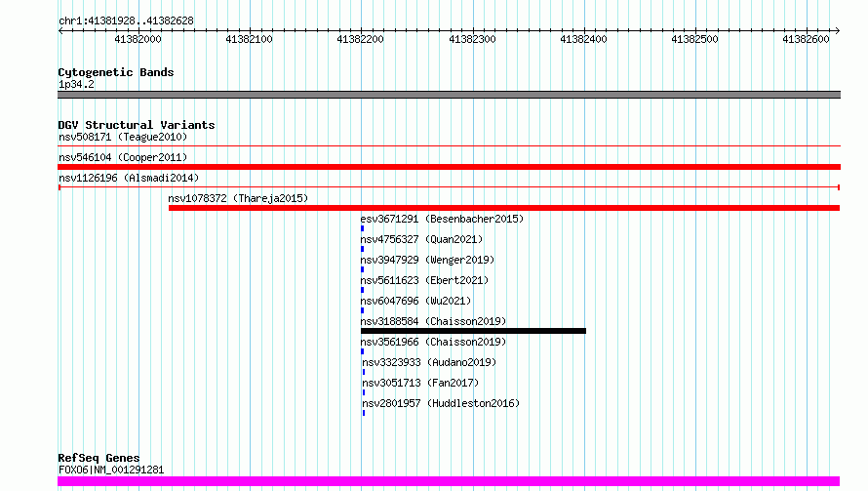Select thick red nsv546104 variant bar
The width and height of the screenshot is (868, 491).
point(449,167)
